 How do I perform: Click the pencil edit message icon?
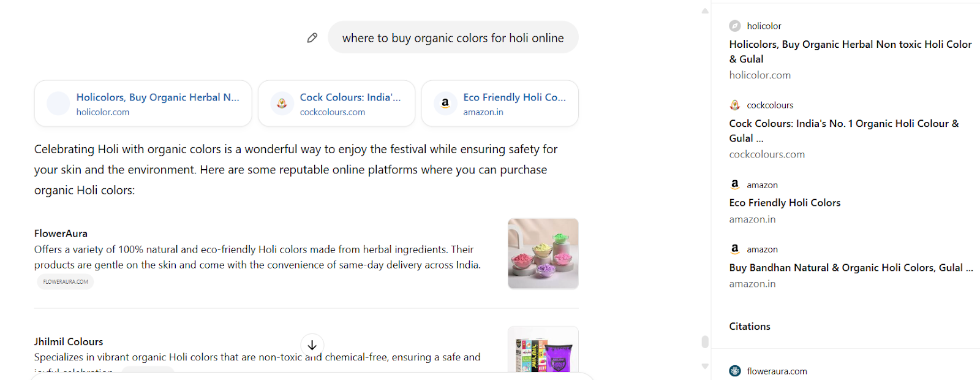[x=312, y=38]
